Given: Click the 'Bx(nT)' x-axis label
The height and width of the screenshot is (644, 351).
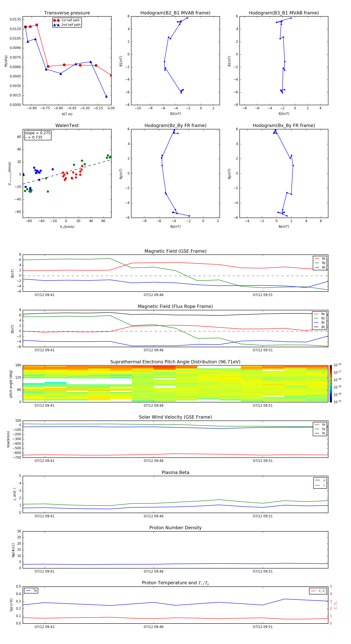Looking at the screenshot, I should [x=284, y=227].
